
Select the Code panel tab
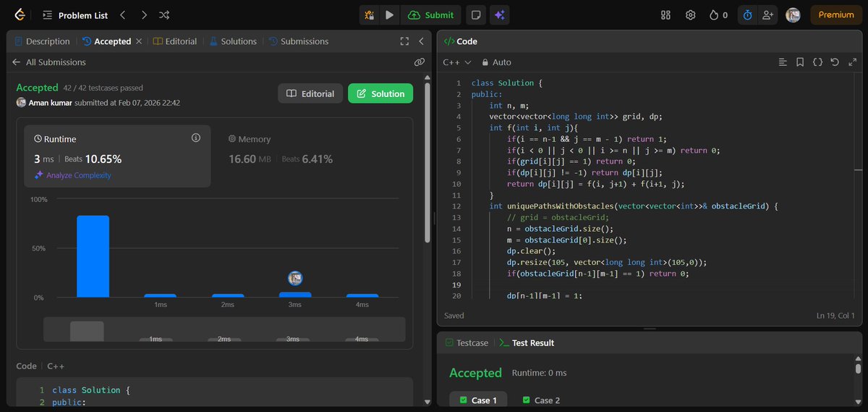460,41
